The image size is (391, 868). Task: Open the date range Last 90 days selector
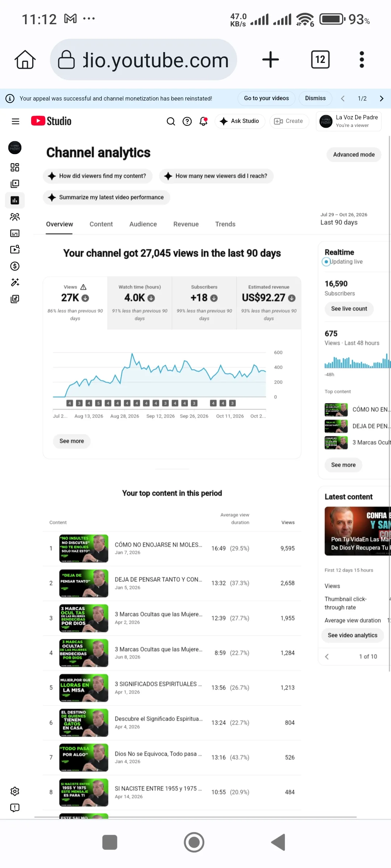pos(344,219)
